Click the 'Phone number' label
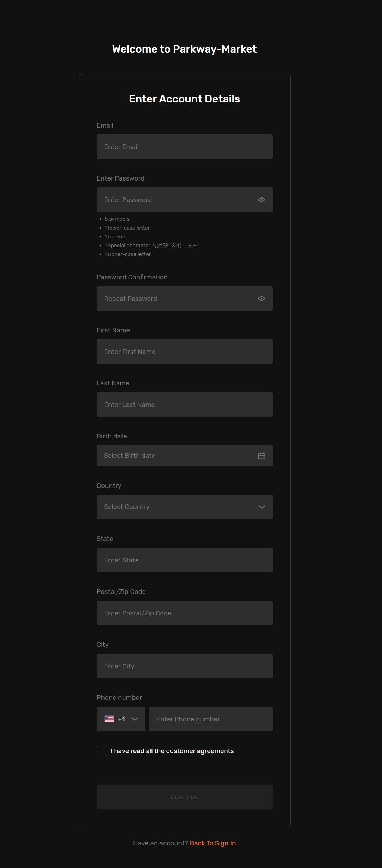 [x=119, y=698]
